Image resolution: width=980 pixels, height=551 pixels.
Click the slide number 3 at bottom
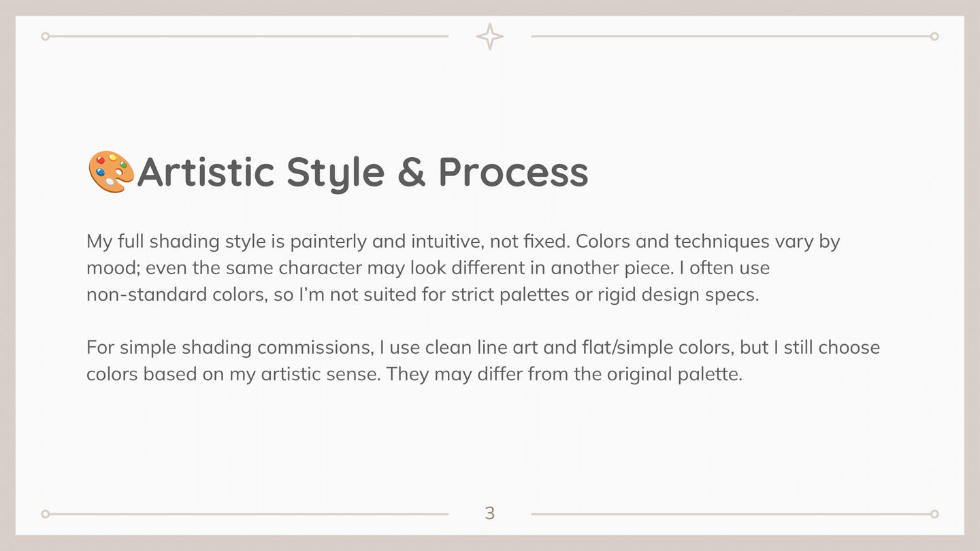[x=489, y=514]
